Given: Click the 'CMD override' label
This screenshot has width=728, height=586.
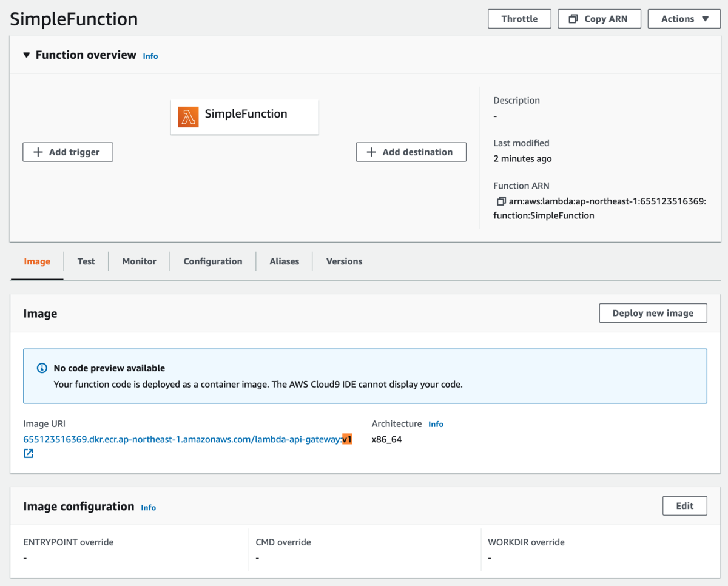Looking at the screenshot, I should 283,542.
